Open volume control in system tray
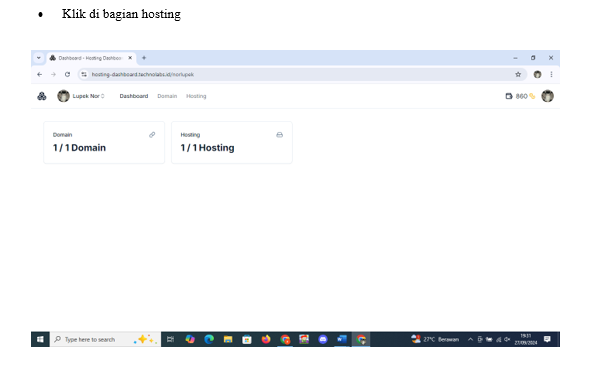602x365 pixels. click(507, 339)
